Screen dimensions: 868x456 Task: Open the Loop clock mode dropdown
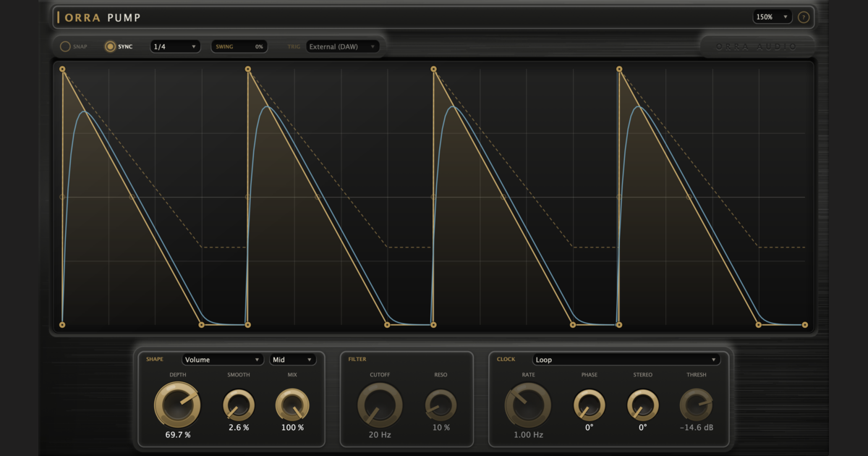(x=626, y=360)
